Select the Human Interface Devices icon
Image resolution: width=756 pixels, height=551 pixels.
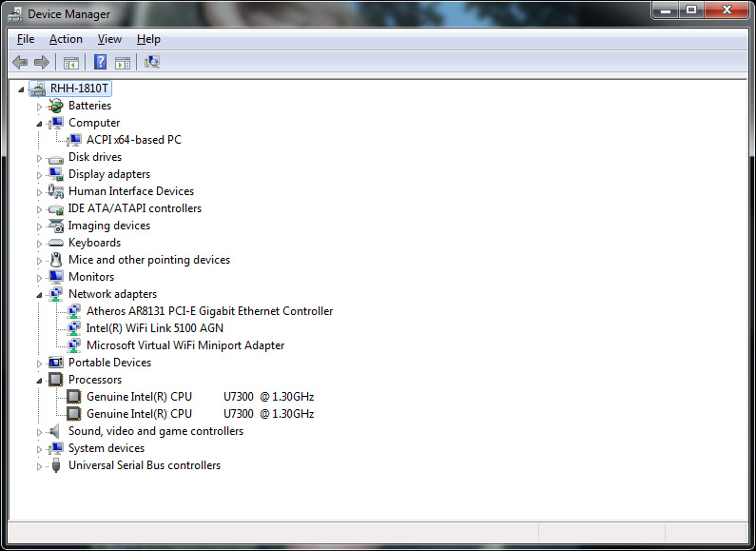point(56,191)
